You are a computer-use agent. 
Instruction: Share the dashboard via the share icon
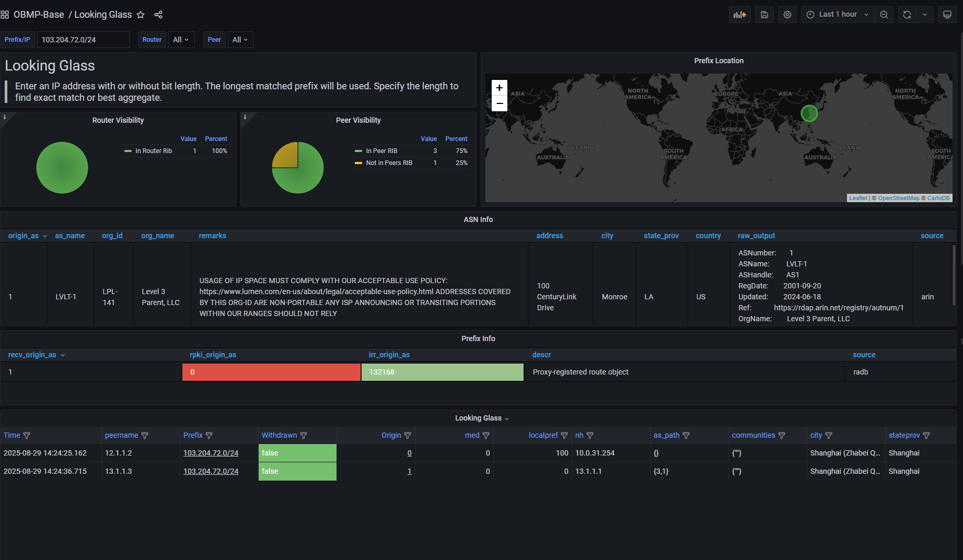click(x=158, y=15)
